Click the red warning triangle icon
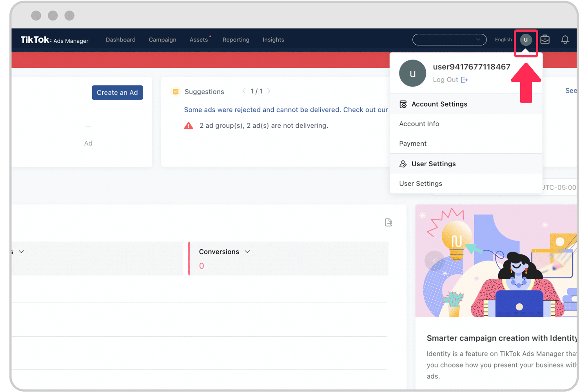Viewport: 588px width, 392px height. (189, 126)
